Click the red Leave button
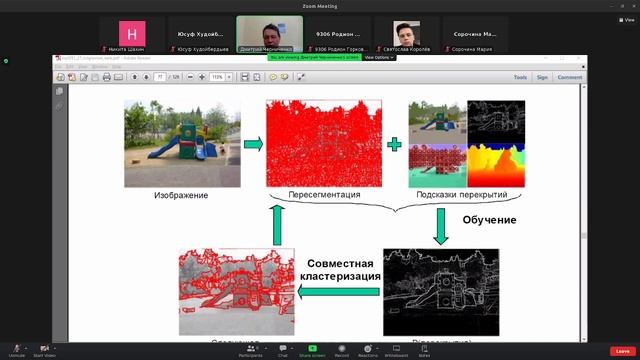 [x=623, y=351]
